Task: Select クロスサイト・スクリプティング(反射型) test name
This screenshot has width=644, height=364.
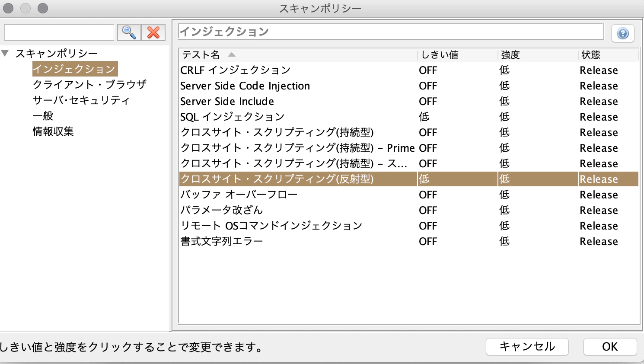Action: click(277, 179)
